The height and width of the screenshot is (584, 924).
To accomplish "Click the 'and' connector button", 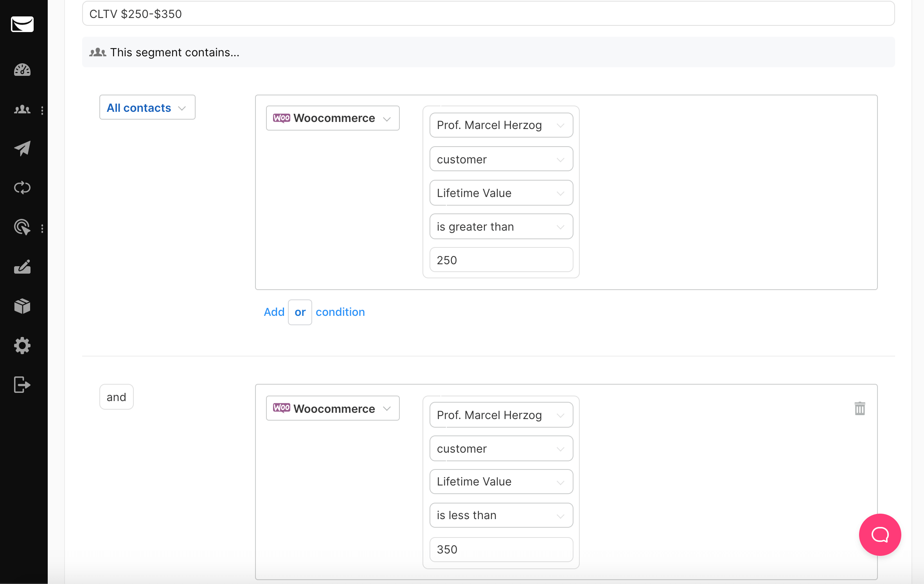I will point(116,397).
